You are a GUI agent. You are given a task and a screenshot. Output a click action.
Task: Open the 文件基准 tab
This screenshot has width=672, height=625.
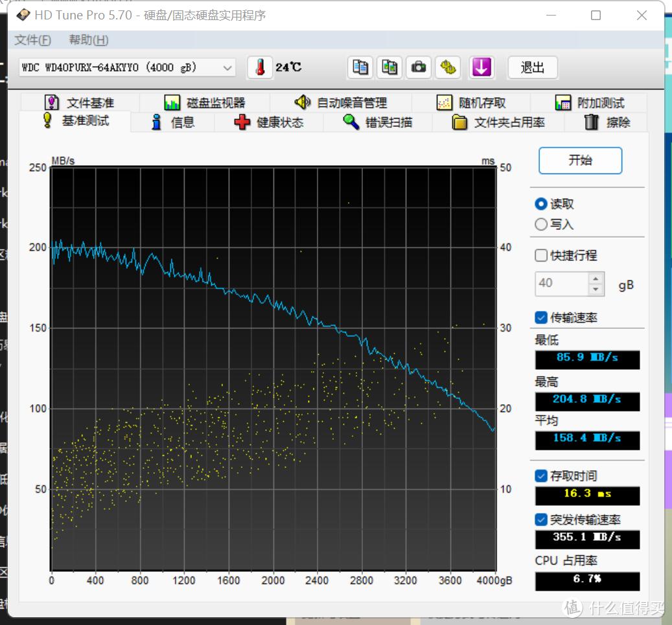coord(79,103)
